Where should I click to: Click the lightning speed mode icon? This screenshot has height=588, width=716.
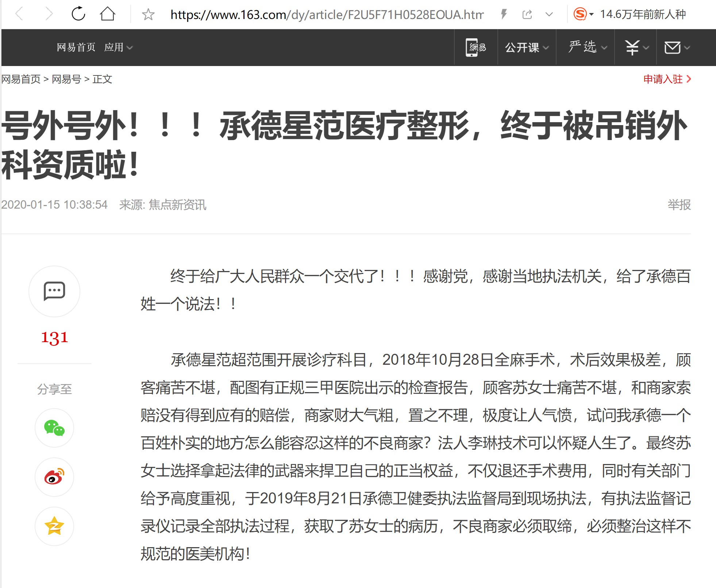click(504, 15)
